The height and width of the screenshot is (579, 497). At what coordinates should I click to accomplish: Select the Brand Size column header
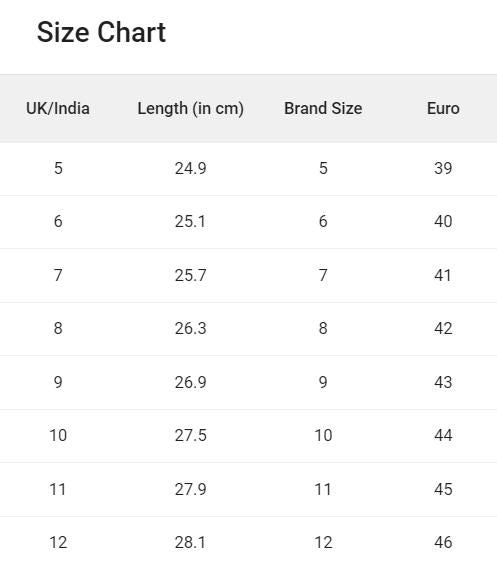click(x=323, y=109)
